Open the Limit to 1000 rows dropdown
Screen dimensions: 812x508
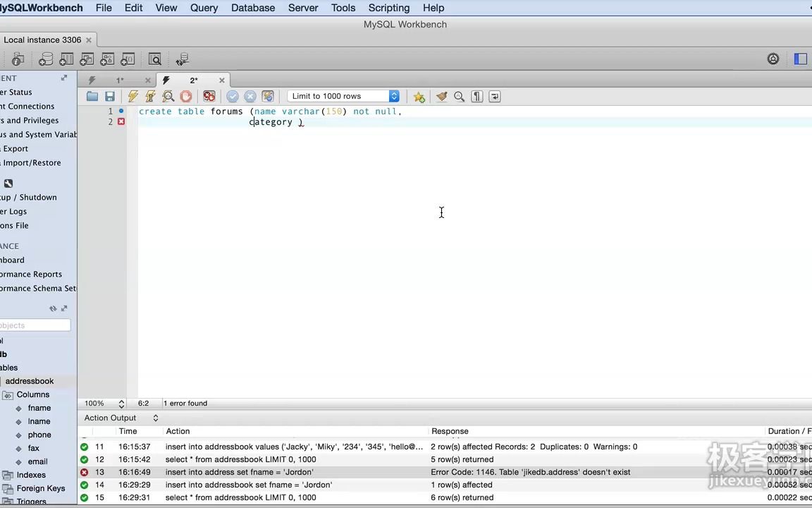(x=393, y=96)
